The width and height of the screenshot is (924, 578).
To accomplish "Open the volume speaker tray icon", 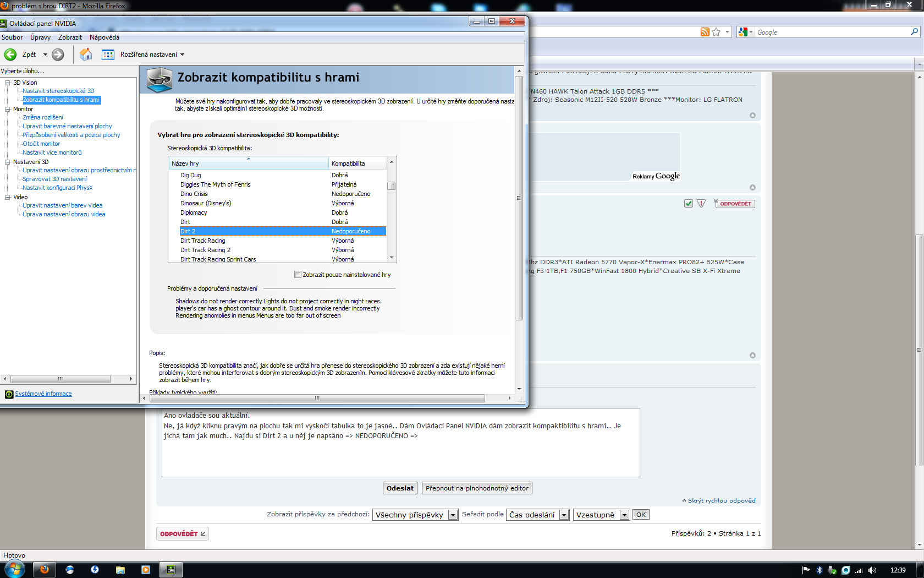I will [872, 570].
